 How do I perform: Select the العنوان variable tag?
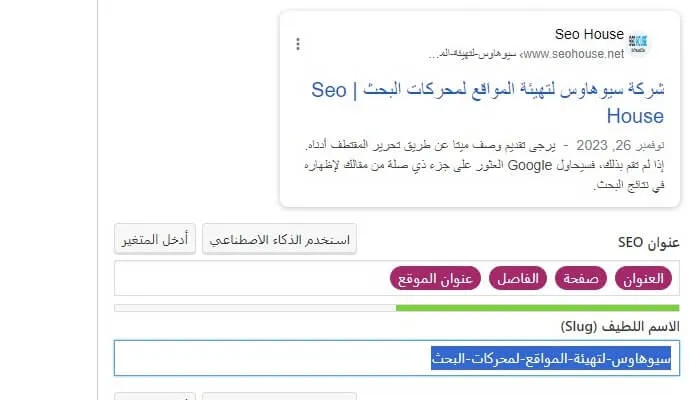643,278
